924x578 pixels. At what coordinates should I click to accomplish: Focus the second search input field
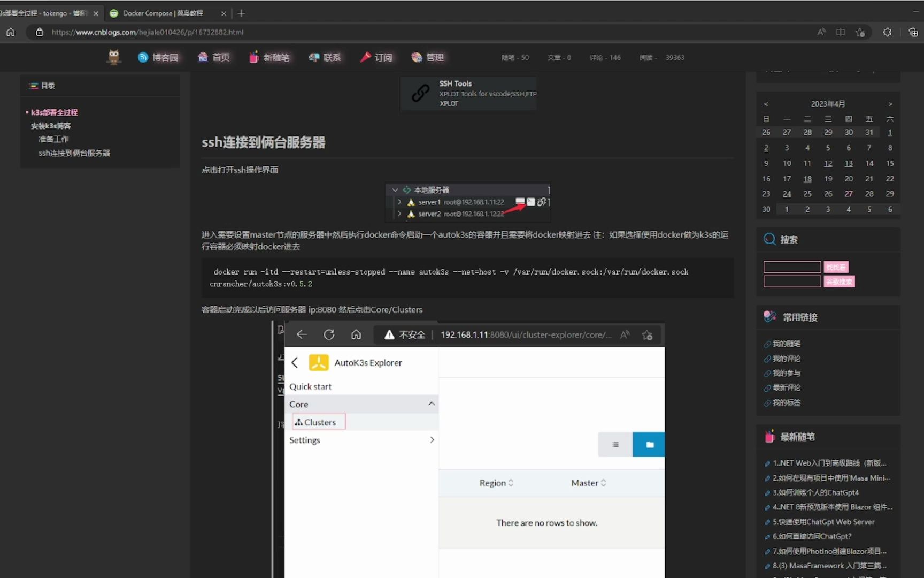click(x=792, y=282)
